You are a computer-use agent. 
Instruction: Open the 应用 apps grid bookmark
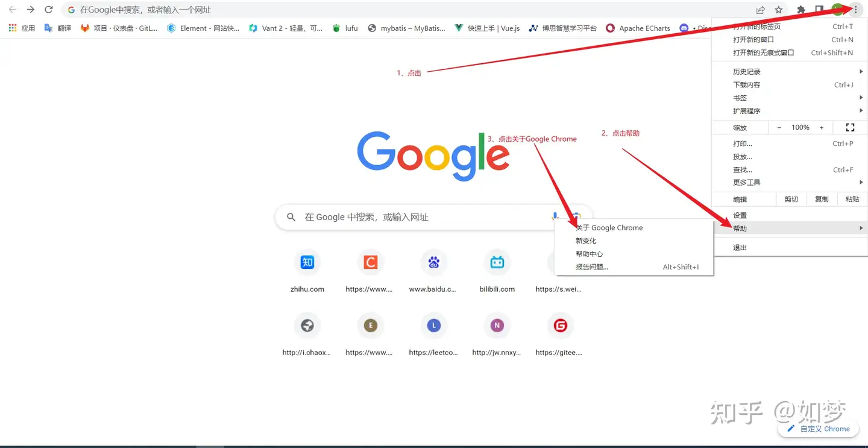[x=22, y=28]
